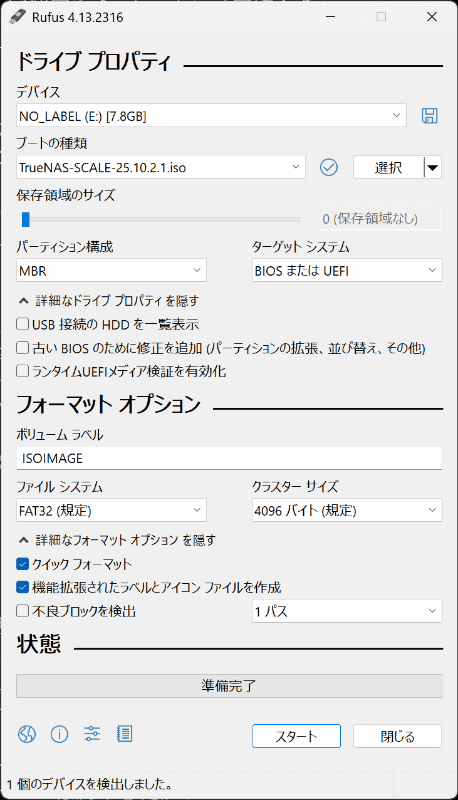Click the 0 (保存領域なし) size field
The image size is (458, 800).
[380, 219]
